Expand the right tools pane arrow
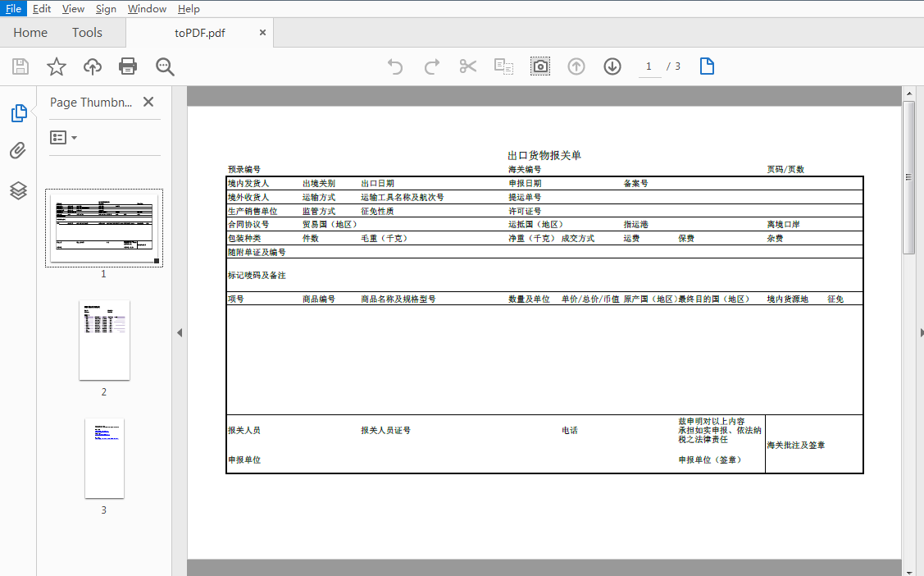The width and height of the screenshot is (924, 576). [922, 332]
